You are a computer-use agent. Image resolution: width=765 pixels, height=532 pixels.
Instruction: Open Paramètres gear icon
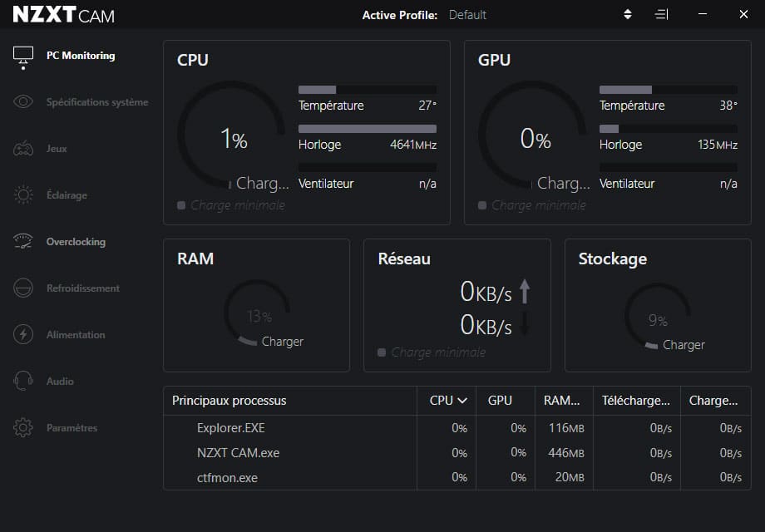[23, 427]
